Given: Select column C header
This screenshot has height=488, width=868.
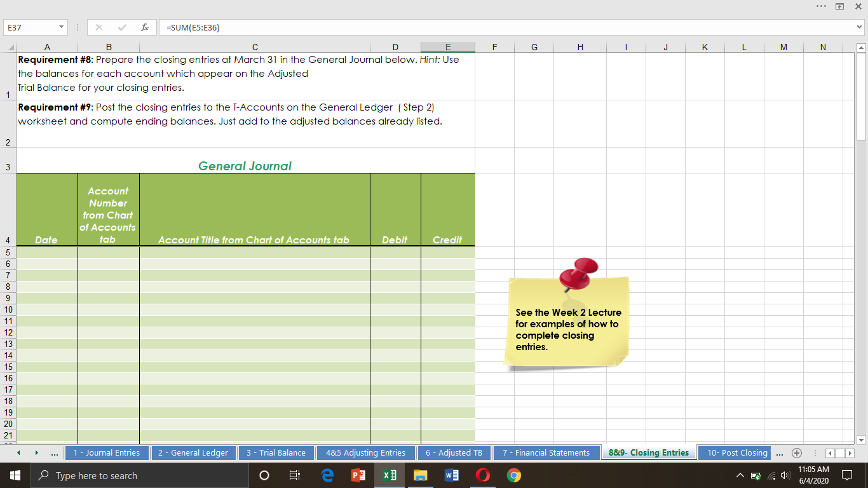Looking at the screenshot, I should click(255, 46).
